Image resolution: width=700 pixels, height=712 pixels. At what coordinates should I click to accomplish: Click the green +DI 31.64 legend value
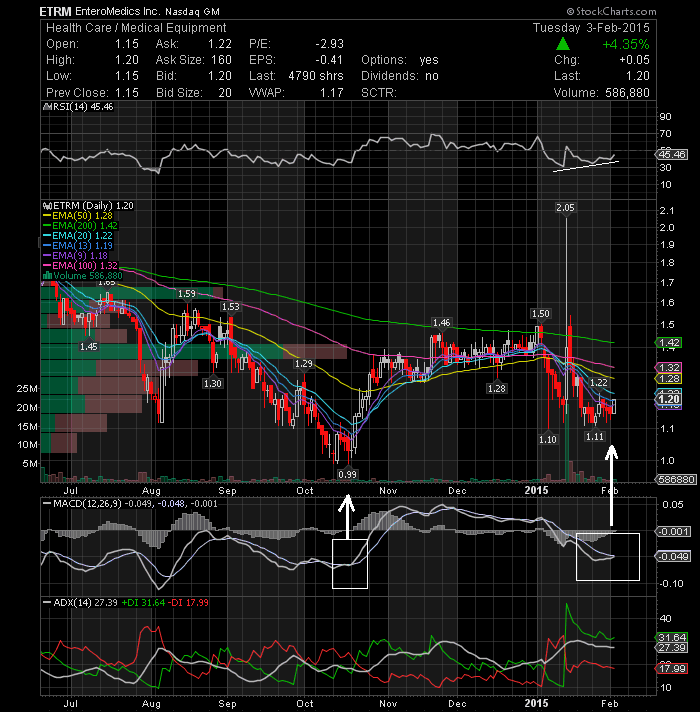click(x=143, y=603)
